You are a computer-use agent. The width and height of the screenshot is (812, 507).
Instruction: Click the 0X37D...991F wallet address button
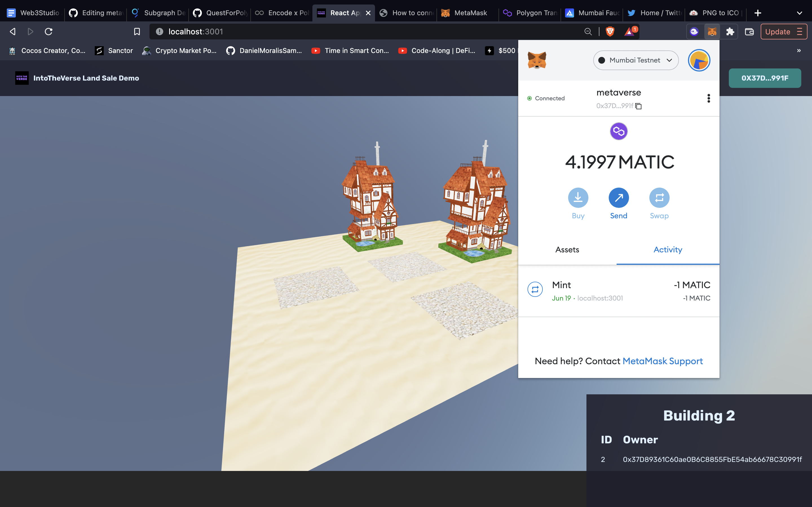(765, 78)
